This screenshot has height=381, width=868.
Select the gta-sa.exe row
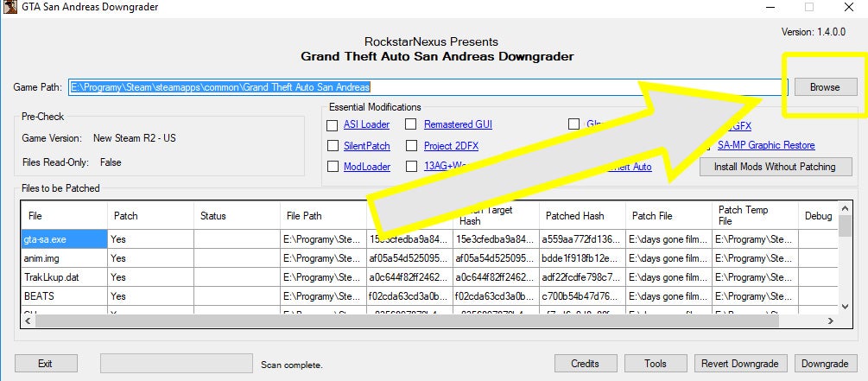[429, 239]
